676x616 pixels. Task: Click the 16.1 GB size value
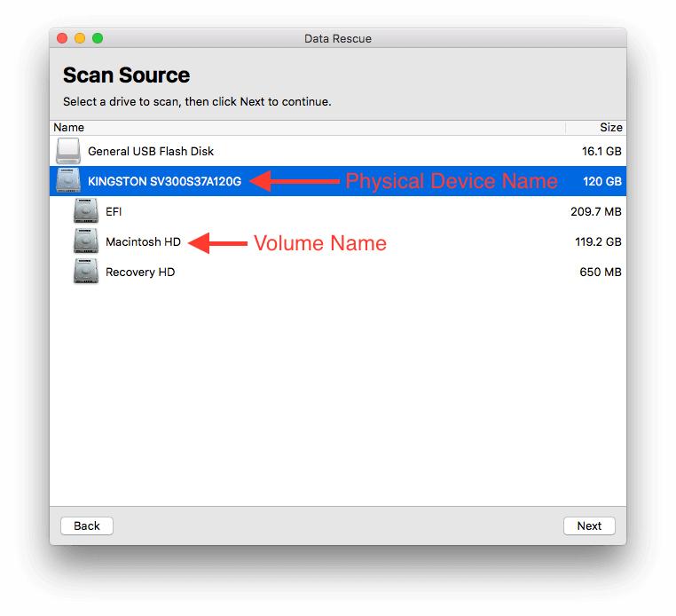[601, 151]
